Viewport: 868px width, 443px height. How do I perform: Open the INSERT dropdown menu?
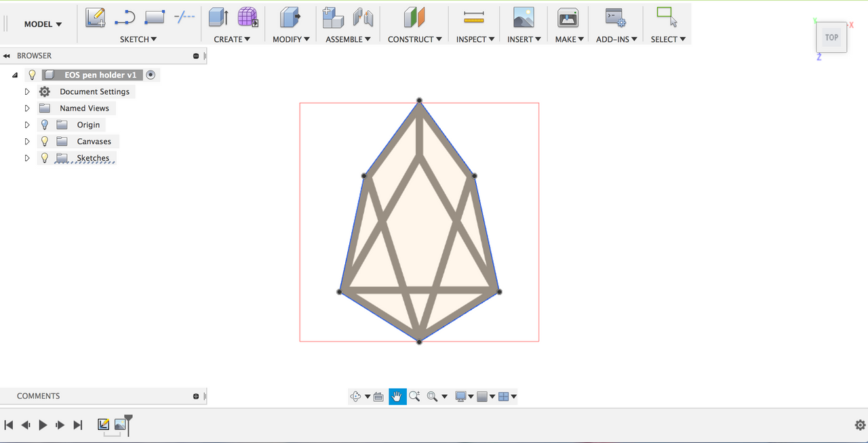[524, 39]
